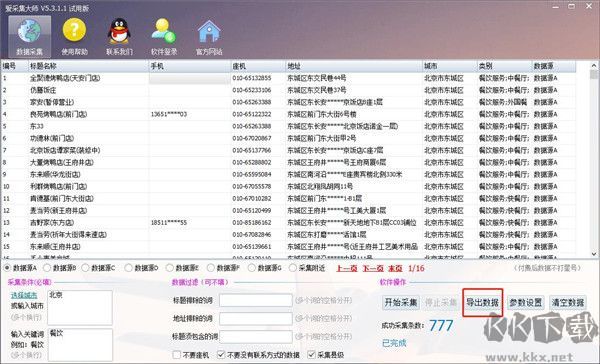Viewport: 600px width, 364px height.
Task: Go to 上一页 link
Action: [347, 268]
